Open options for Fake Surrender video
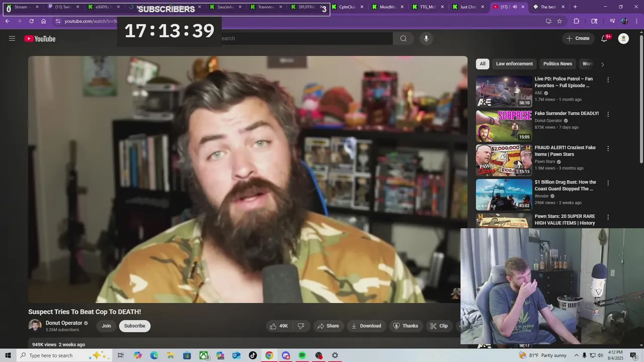This screenshot has height=362, width=644. 608,114
